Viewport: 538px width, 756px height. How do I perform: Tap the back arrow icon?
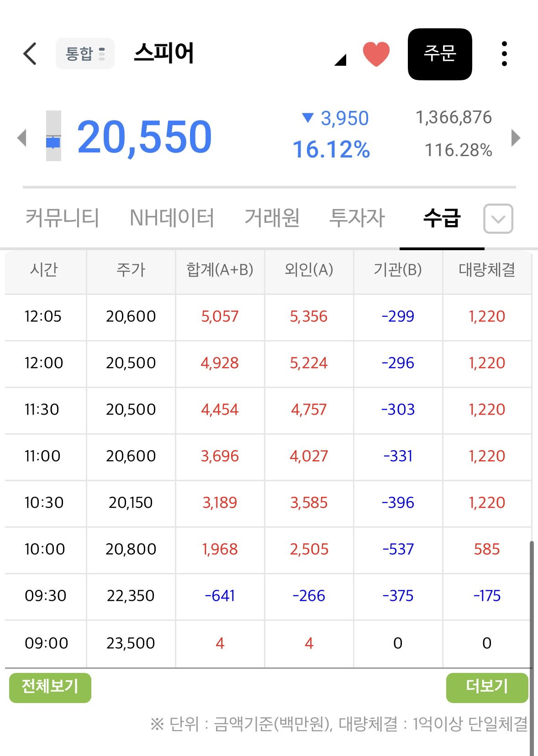click(x=30, y=54)
